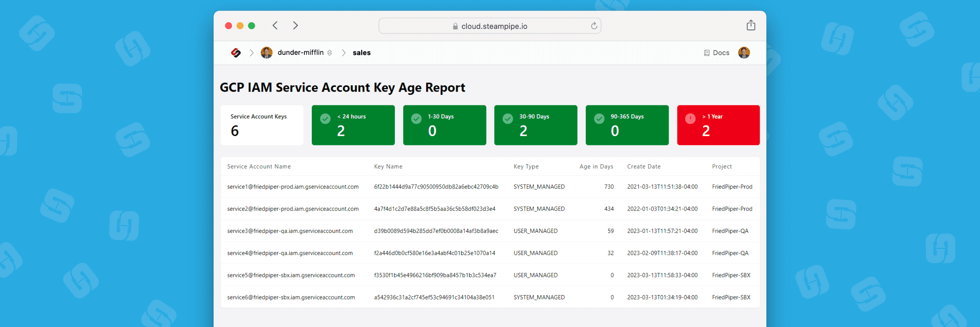
Task: Click key name starting with d39b0089d594
Action: [x=436, y=231]
